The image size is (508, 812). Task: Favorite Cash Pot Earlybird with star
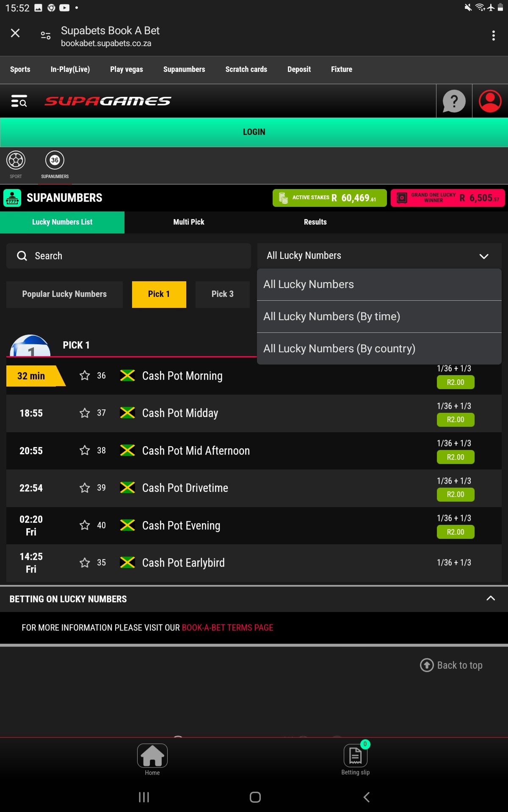tap(85, 562)
